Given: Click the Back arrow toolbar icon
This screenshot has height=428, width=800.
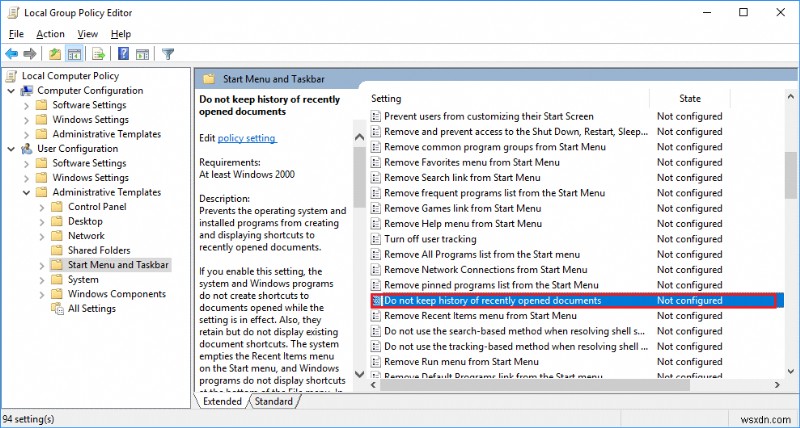Looking at the screenshot, I should point(11,54).
